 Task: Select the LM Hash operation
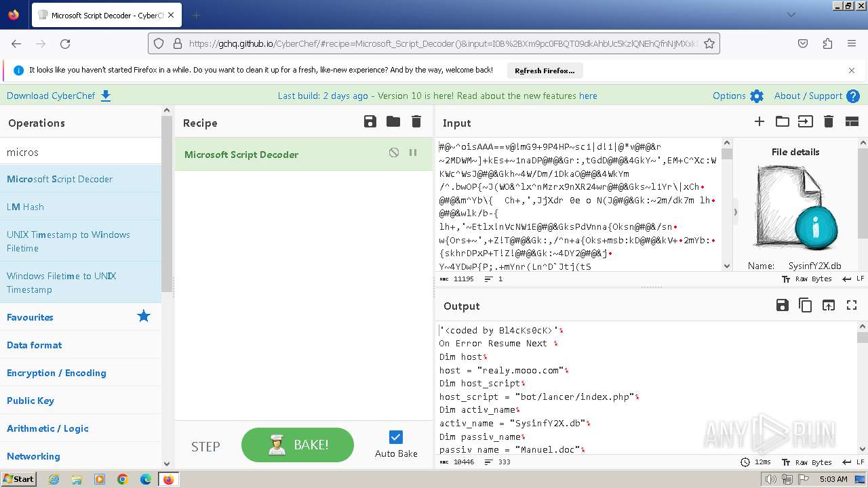81,207
